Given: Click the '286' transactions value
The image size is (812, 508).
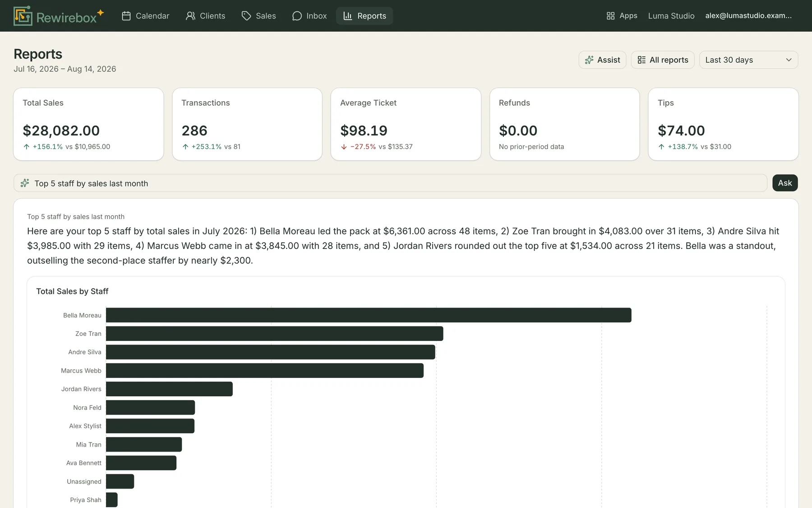Looking at the screenshot, I should pyautogui.click(x=194, y=130).
